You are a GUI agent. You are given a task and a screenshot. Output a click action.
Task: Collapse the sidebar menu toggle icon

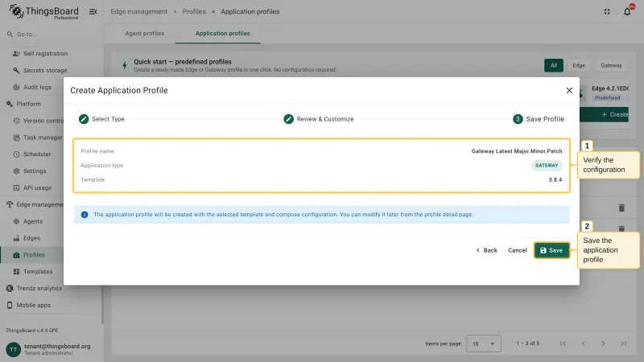[x=93, y=11]
